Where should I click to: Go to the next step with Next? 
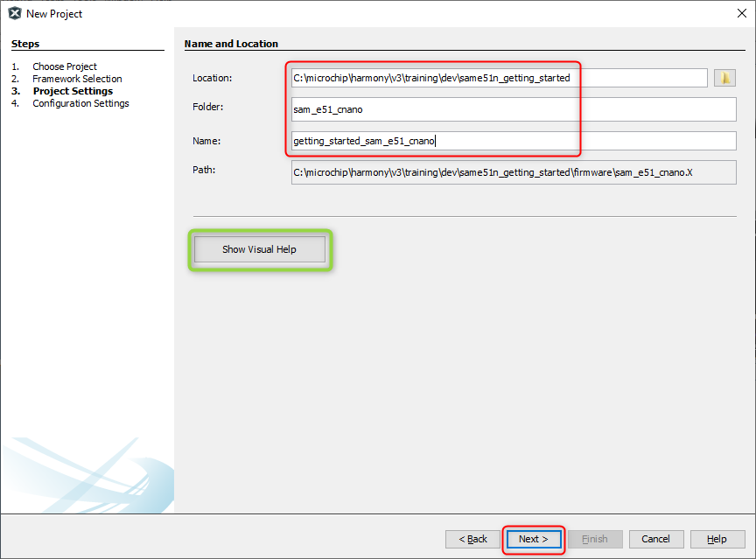pyautogui.click(x=533, y=539)
